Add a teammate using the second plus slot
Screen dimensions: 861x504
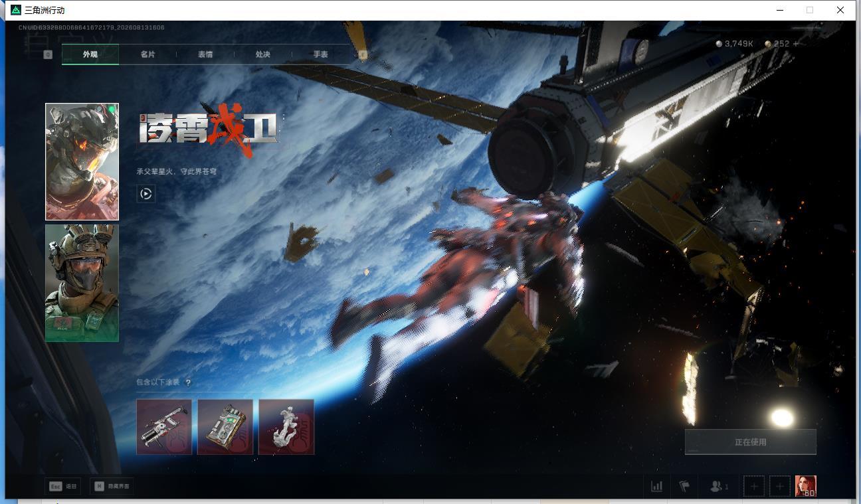pyautogui.click(x=780, y=487)
